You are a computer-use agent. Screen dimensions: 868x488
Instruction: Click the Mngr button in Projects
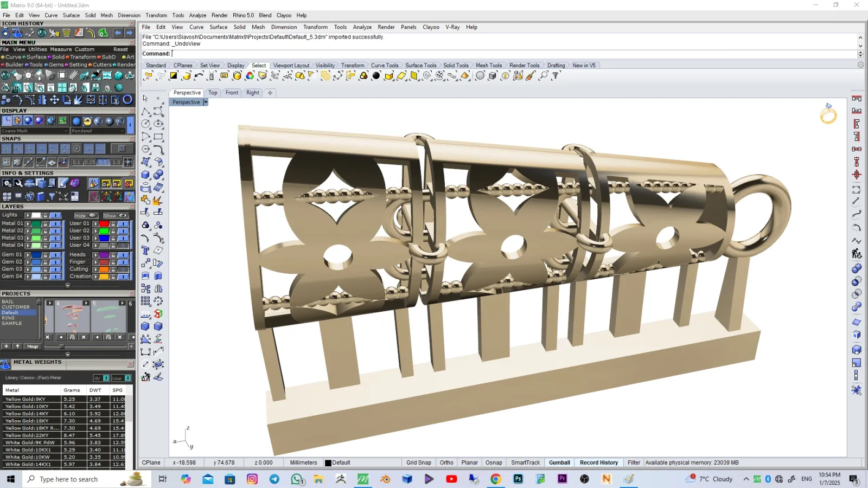[33, 346]
